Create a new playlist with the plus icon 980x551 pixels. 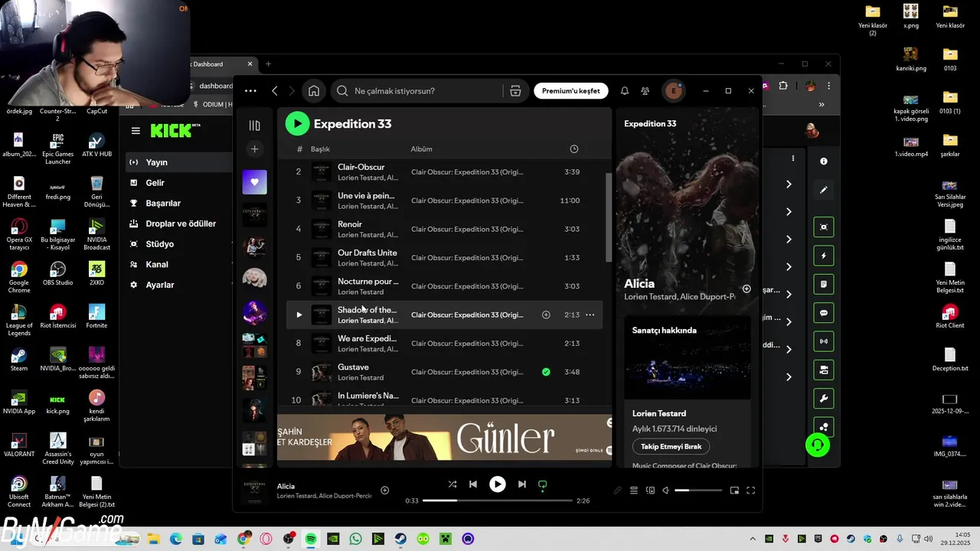coord(255,148)
